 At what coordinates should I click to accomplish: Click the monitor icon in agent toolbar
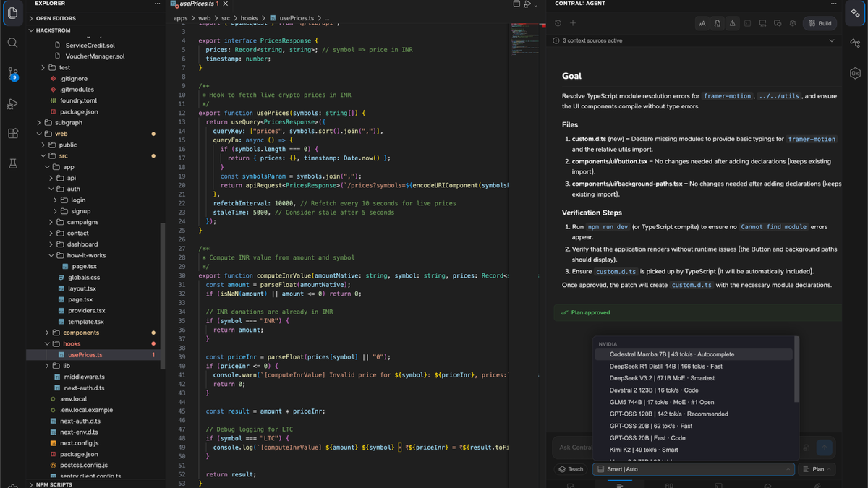pos(762,23)
